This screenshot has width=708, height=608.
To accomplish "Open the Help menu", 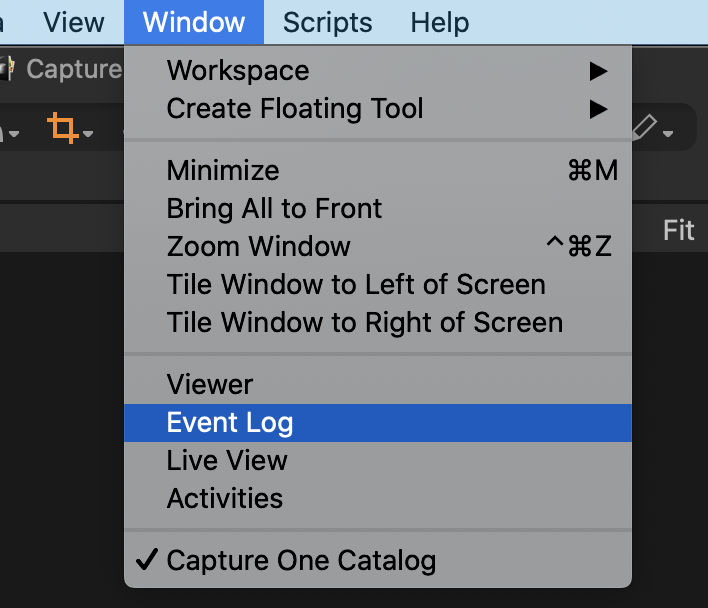I will (x=440, y=22).
